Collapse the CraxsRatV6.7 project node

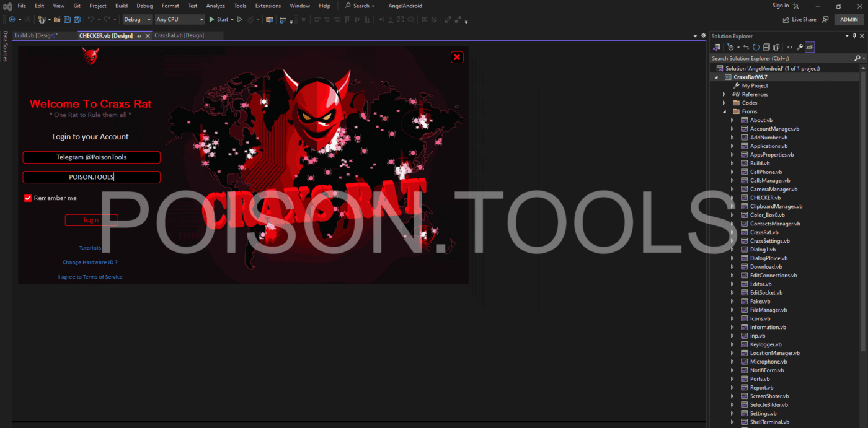(x=716, y=77)
